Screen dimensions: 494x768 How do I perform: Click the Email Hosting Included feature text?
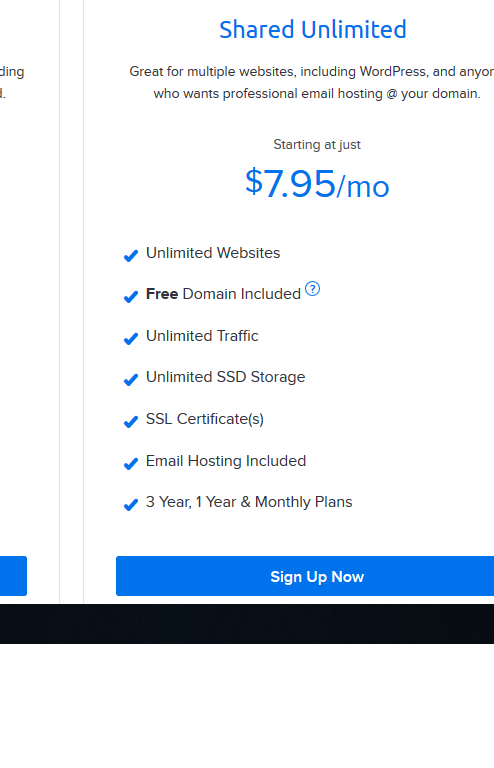(x=226, y=461)
